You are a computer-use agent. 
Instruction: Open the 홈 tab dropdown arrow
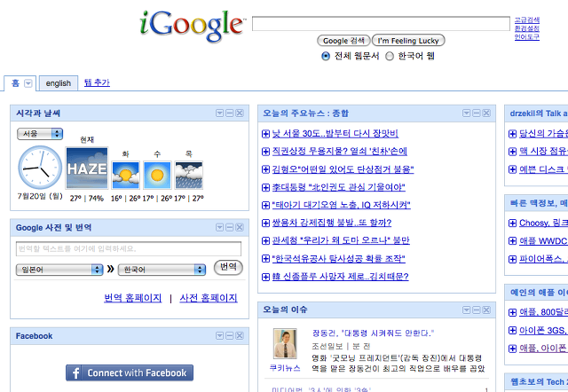(28, 83)
